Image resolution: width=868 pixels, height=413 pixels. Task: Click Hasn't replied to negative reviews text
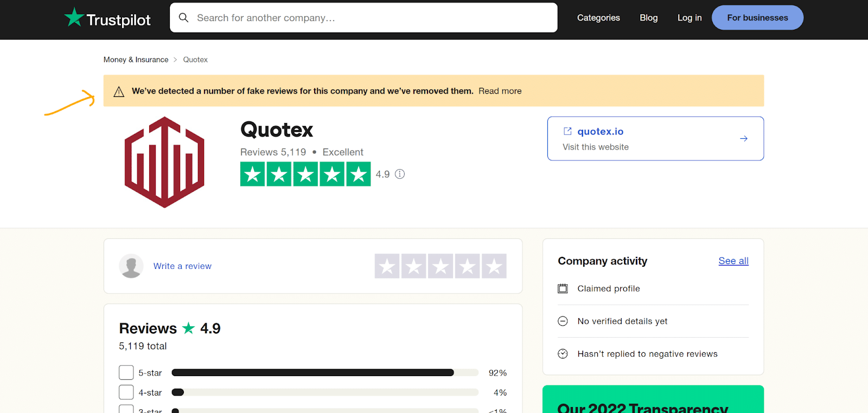pyautogui.click(x=647, y=353)
